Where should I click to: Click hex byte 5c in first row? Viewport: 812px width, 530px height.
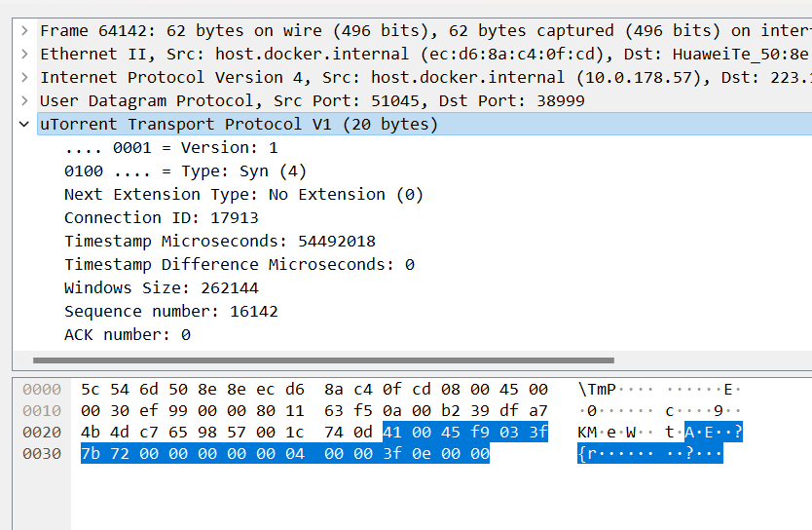[x=91, y=389]
